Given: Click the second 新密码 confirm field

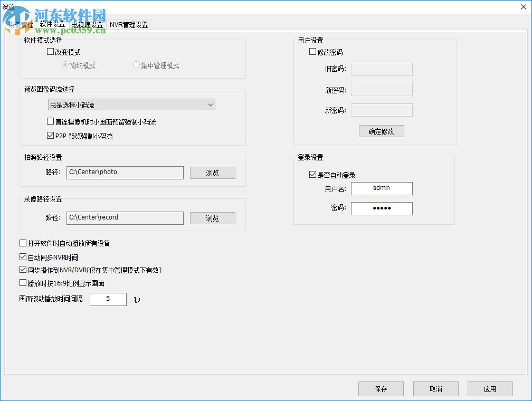Looking at the screenshot, I should (382, 110).
